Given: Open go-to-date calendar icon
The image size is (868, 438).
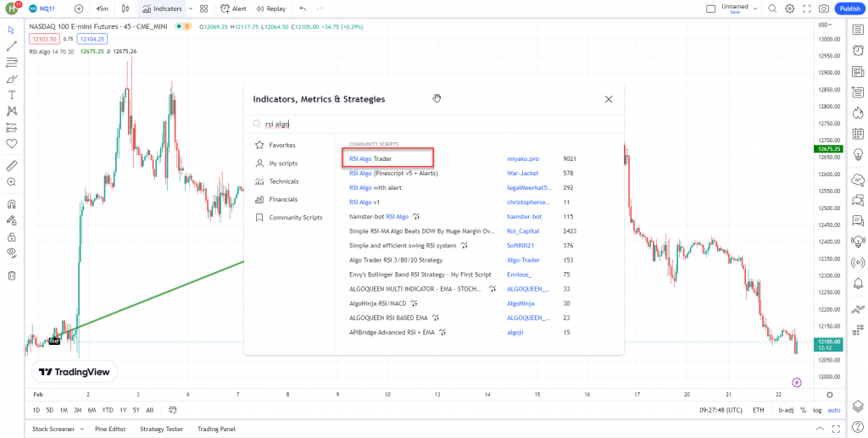Looking at the screenshot, I should click(173, 410).
